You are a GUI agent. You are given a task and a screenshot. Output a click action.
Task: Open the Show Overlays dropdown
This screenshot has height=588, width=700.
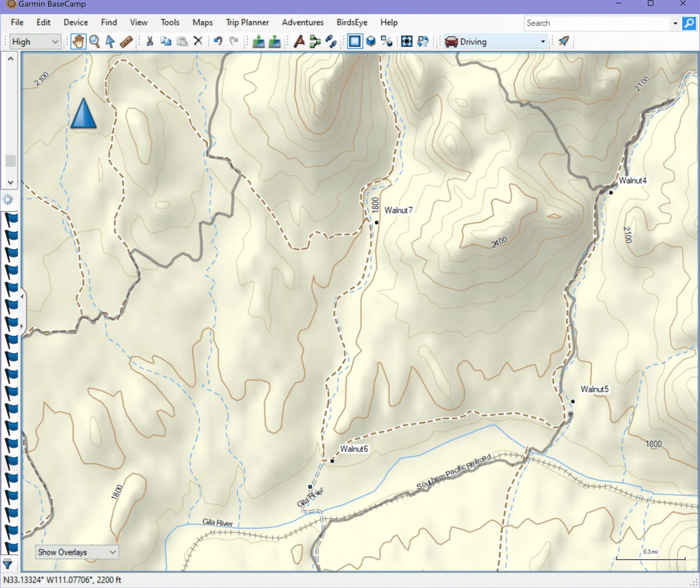[77, 552]
